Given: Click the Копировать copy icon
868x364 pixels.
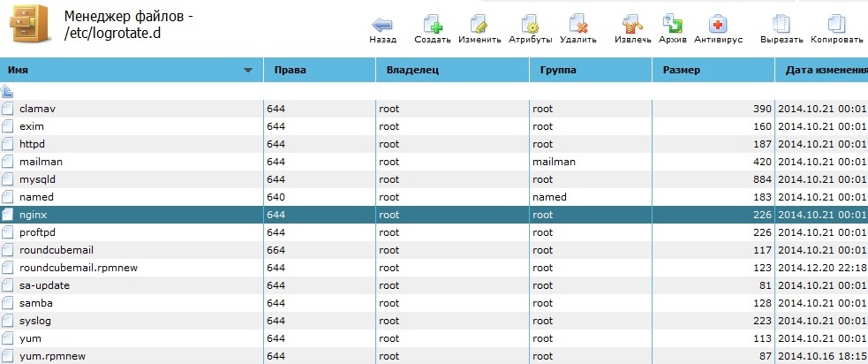Looking at the screenshot, I should (835, 24).
